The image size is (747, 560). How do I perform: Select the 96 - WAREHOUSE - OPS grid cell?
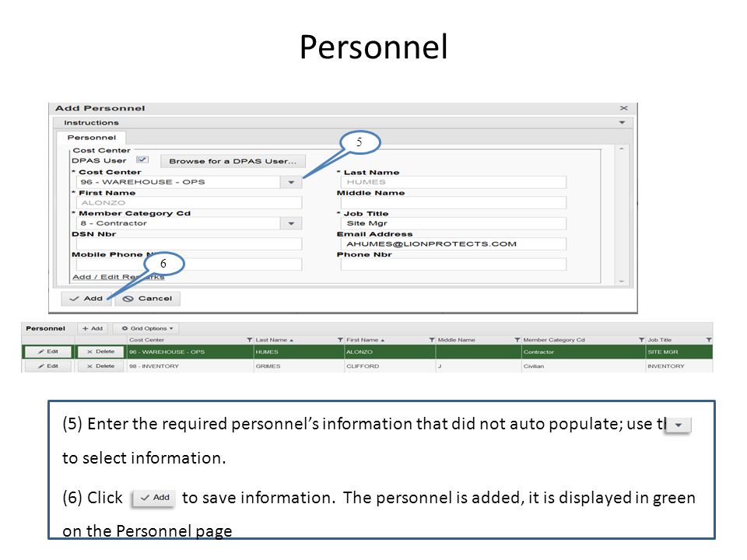(190, 352)
